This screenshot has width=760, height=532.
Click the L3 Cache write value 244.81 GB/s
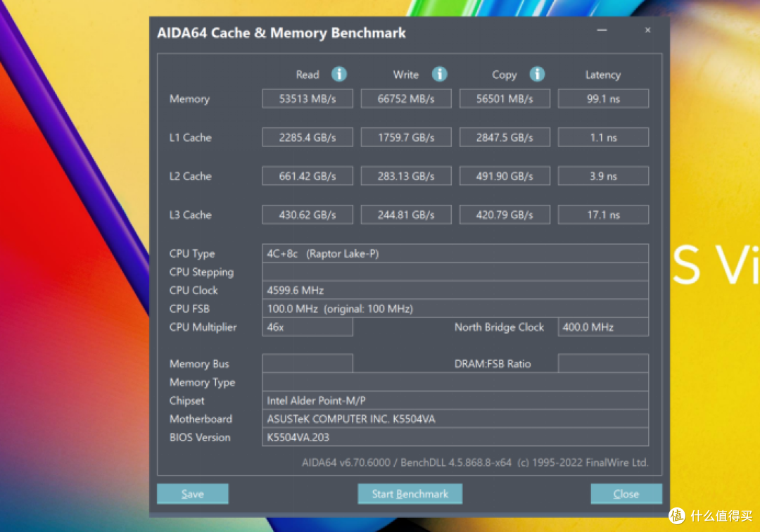pyautogui.click(x=406, y=215)
